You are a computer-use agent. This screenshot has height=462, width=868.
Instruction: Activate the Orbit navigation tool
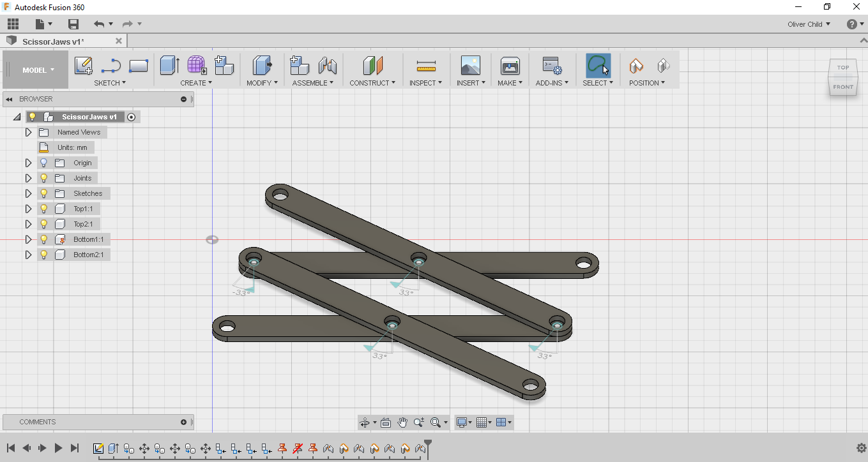365,422
